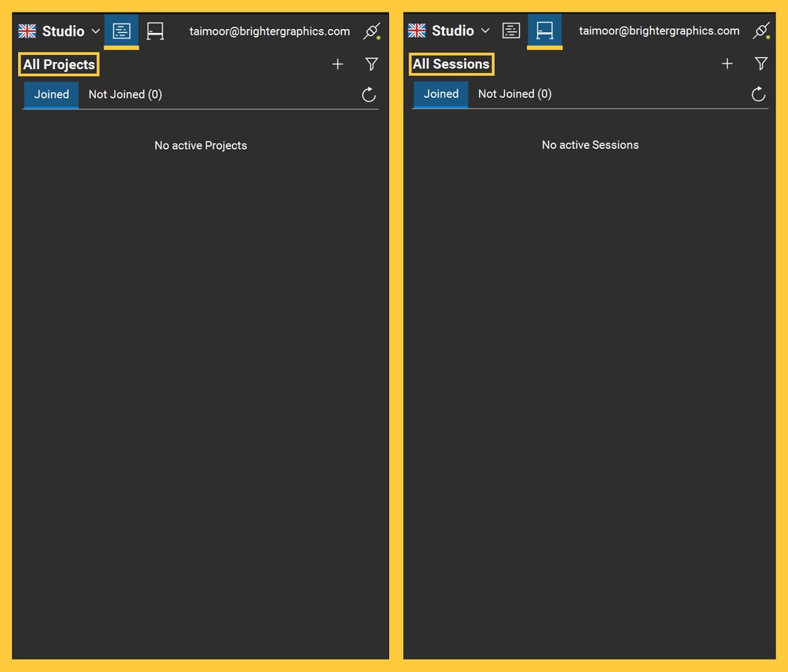Open the filter options for All Projects
The height and width of the screenshot is (672, 788).
[371, 64]
